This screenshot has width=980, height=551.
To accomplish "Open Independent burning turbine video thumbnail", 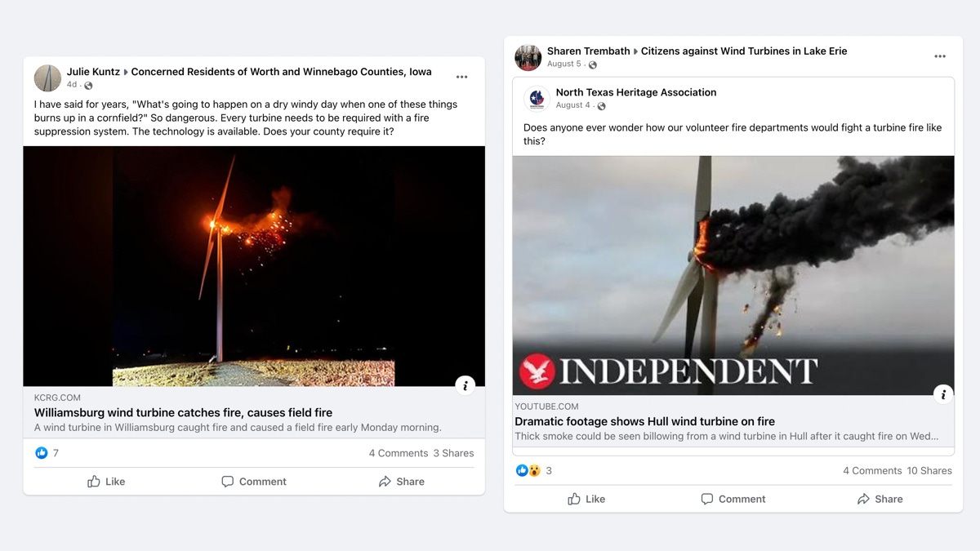I will [733, 275].
